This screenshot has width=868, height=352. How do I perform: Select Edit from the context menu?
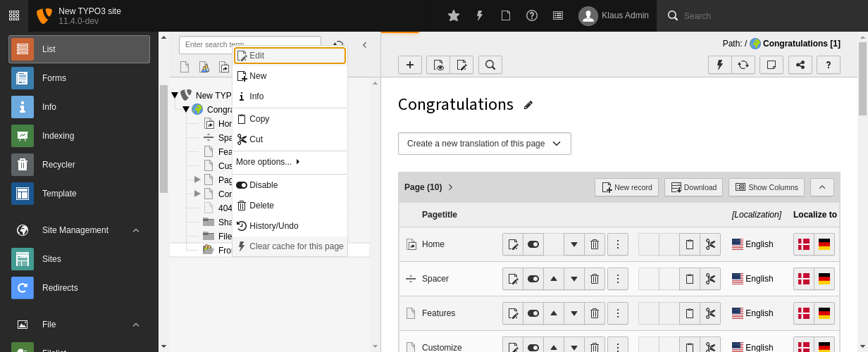pyautogui.click(x=290, y=56)
